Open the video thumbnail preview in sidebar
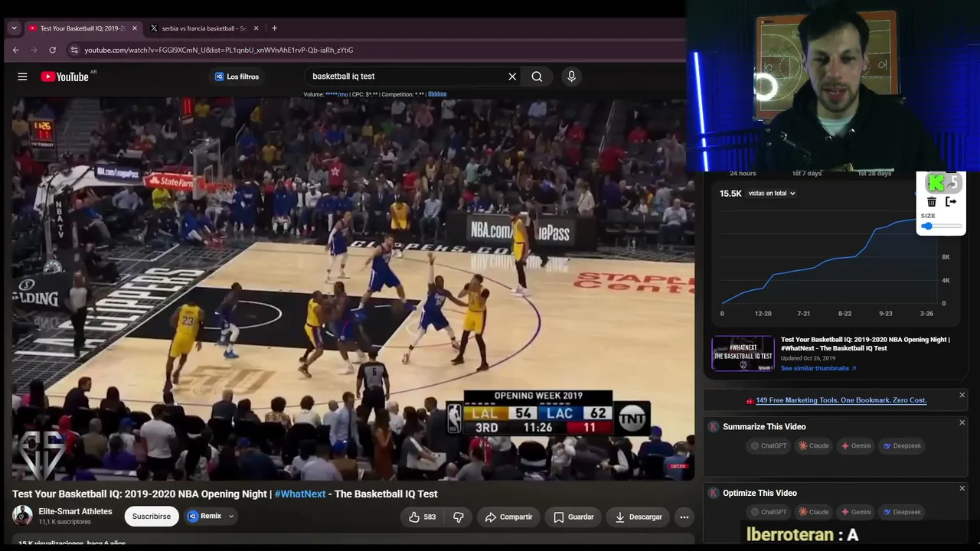980x551 pixels. 743,354
